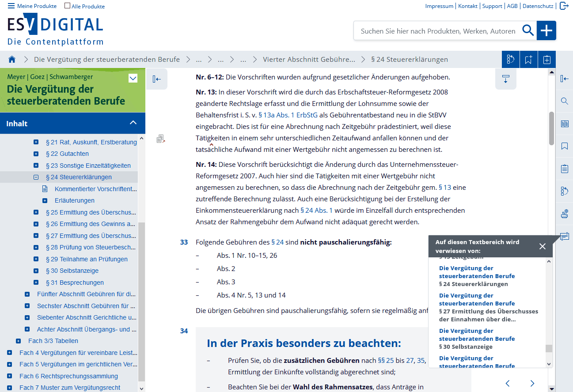Follow the § 13a Abs. 1 ErbStG link
The image size is (573, 392).
click(288, 115)
